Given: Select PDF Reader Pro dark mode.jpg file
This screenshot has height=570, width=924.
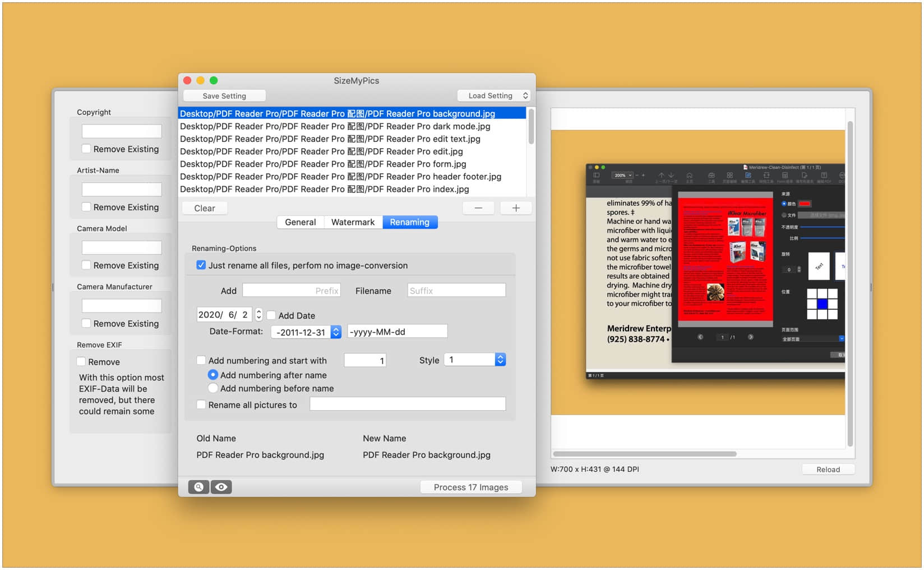Looking at the screenshot, I should click(335, 126).
